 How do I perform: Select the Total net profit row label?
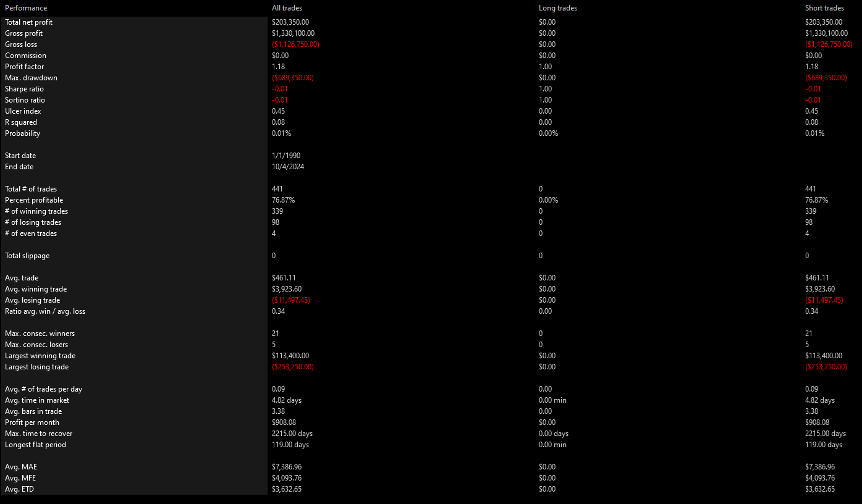[x=28, y=22]
